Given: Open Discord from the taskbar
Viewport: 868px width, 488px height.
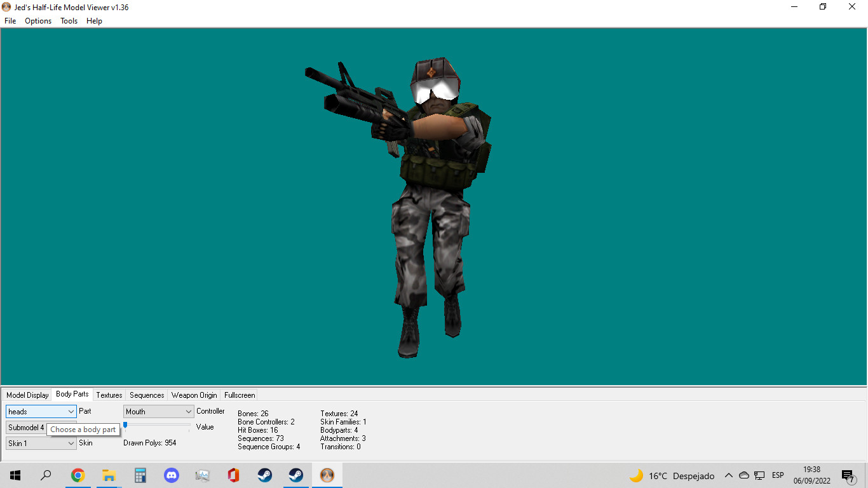Looking at the screenshot, I should [x=171, y=475].
